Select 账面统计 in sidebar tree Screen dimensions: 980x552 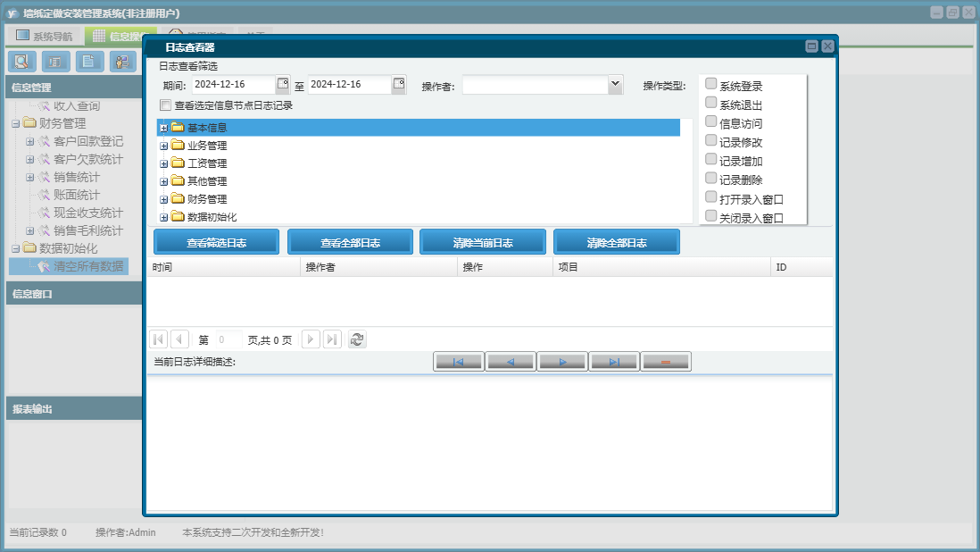click(76, 195)
